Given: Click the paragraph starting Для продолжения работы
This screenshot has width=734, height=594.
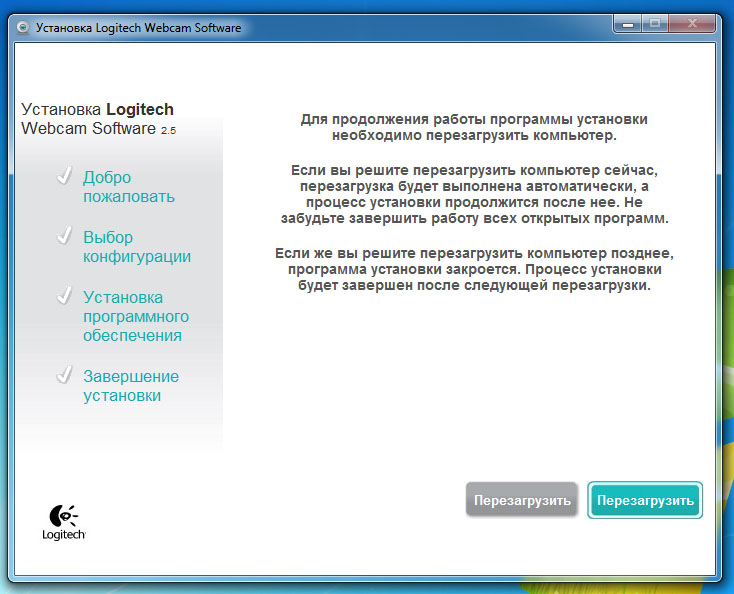Looking at the screenshot, I should [x=474, y=126].
